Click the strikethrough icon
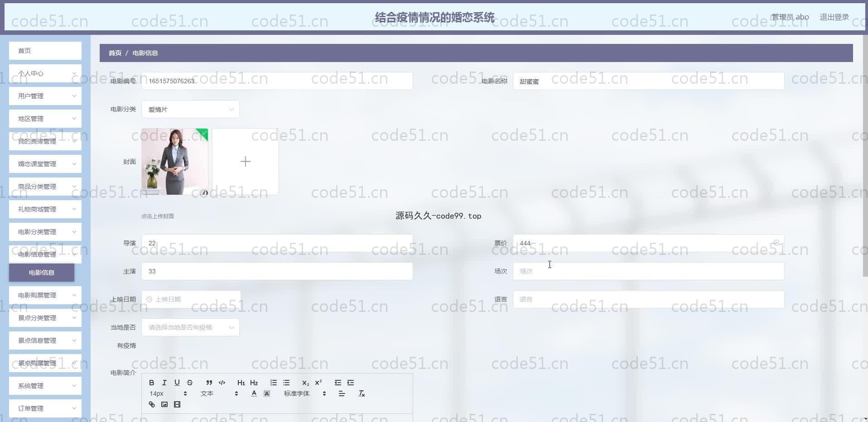 [x=190, y=383]
